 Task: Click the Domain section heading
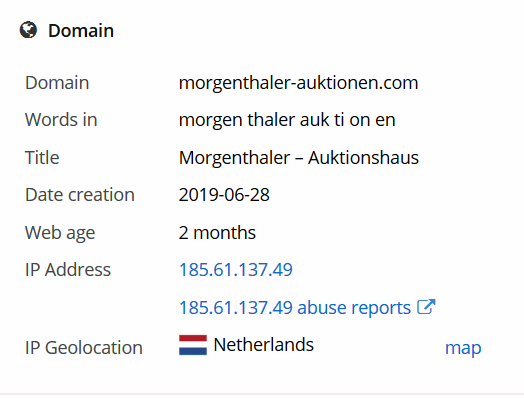[x=81, y=31]
